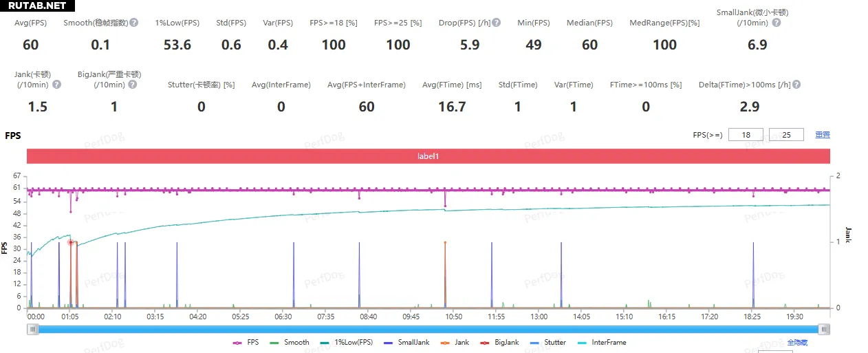Hide Jank series in chart legend
Image resolution: width=868 pixels, height=353 pixels.
coord(455,342)
